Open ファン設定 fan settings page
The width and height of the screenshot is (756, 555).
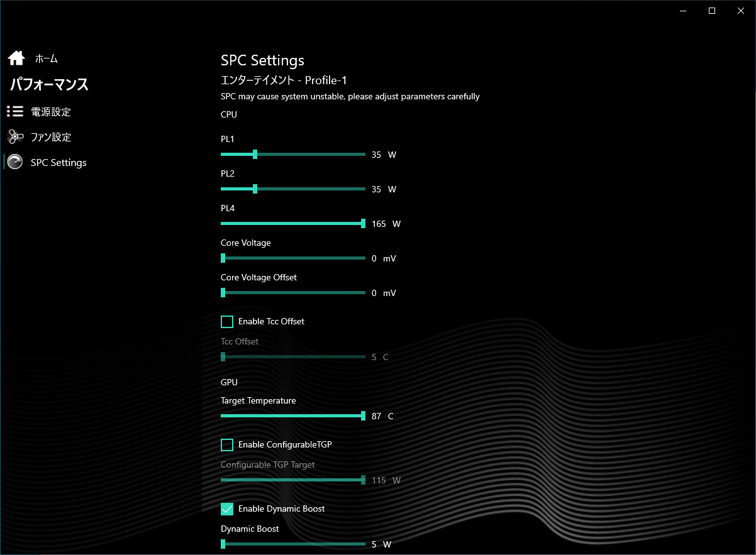tap(51, 137)
